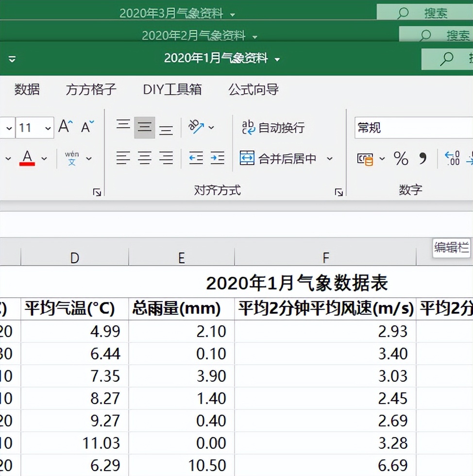Open the Font Color dropdown arrow
473x476 pixels.
pyautogui.click(x=43, y=158)
